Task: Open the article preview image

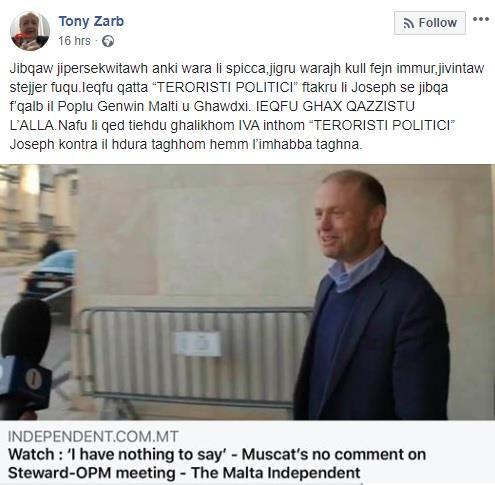Action: pyautogui.click(x=247, y=292)
